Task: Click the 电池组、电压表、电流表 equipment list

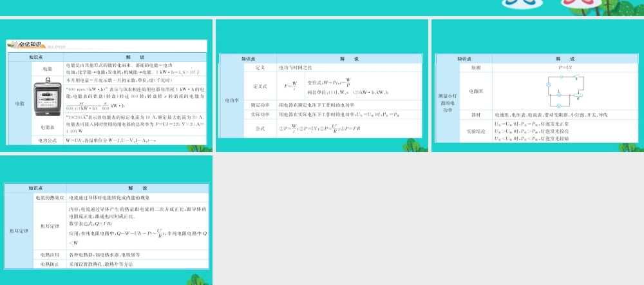Action: click(x=551, y=115)
